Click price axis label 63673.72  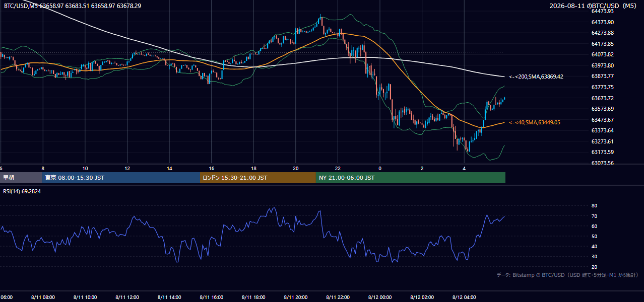pos(602,98)
